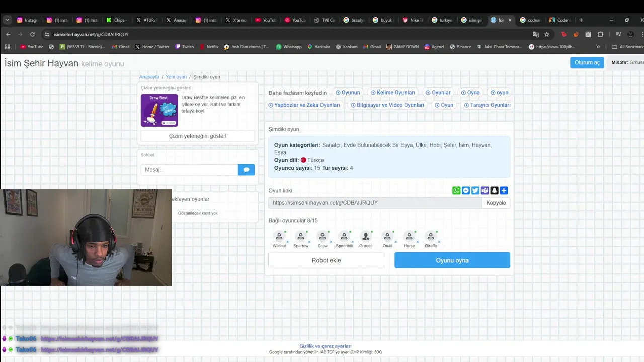
Task: Open the Netflix bookmark
Action: [209, 47]
